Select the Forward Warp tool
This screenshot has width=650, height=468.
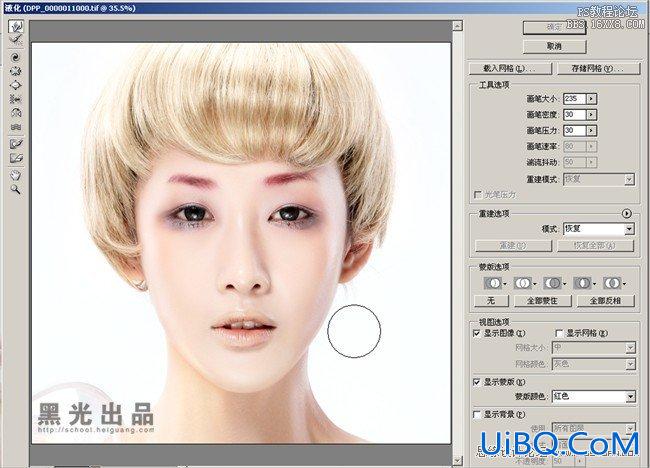[16, 27]
